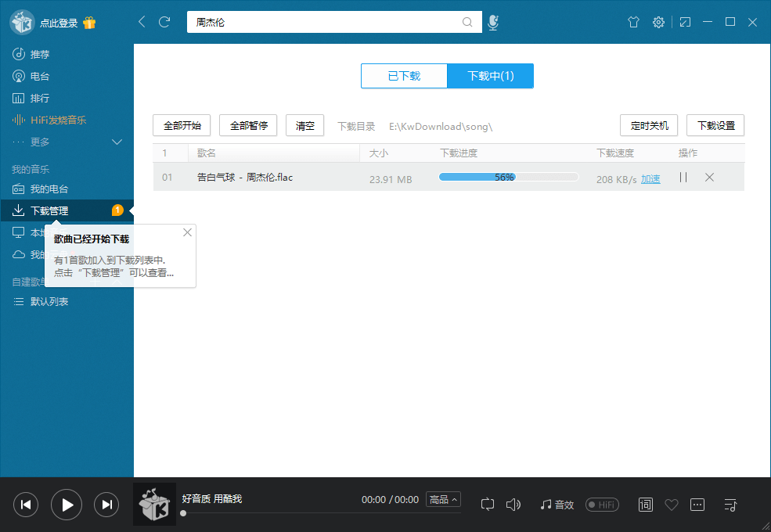Image resolution: width=771 pixels, height=532 pixels.
Task: Click the 全部暂停 button
Action: point(248,125)
